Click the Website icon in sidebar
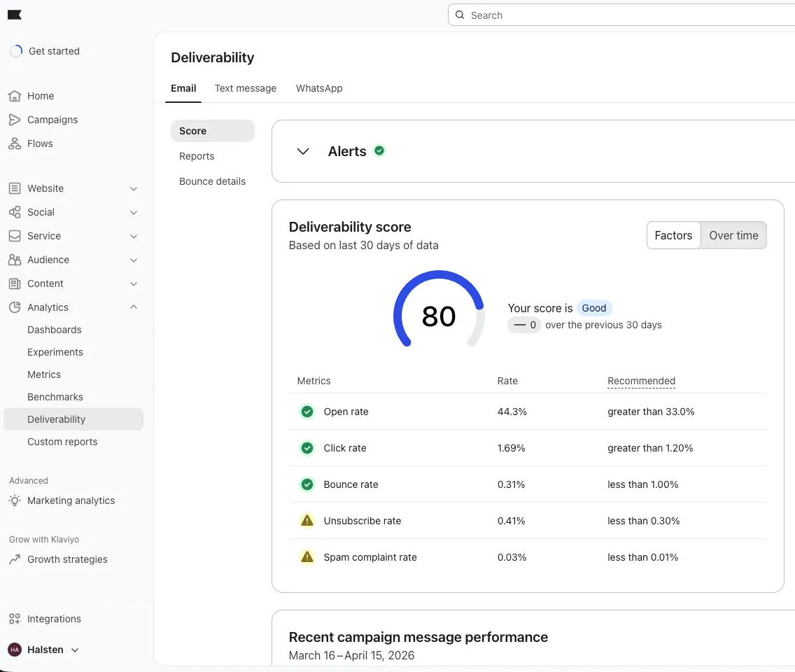Image resolution: width=795 pixels, height=672 pixels. pos(15,188)
